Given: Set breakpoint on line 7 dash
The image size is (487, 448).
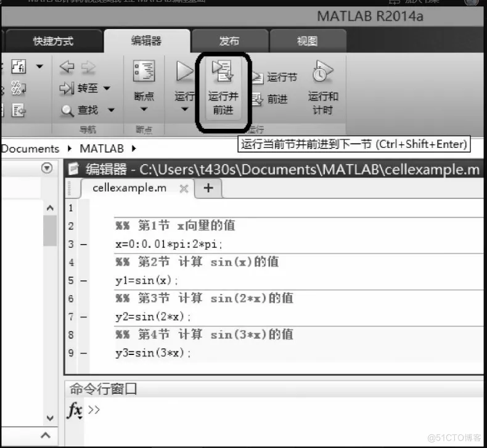Looking at the screenshot, I should pyautogui.click(x=83, y=317).
